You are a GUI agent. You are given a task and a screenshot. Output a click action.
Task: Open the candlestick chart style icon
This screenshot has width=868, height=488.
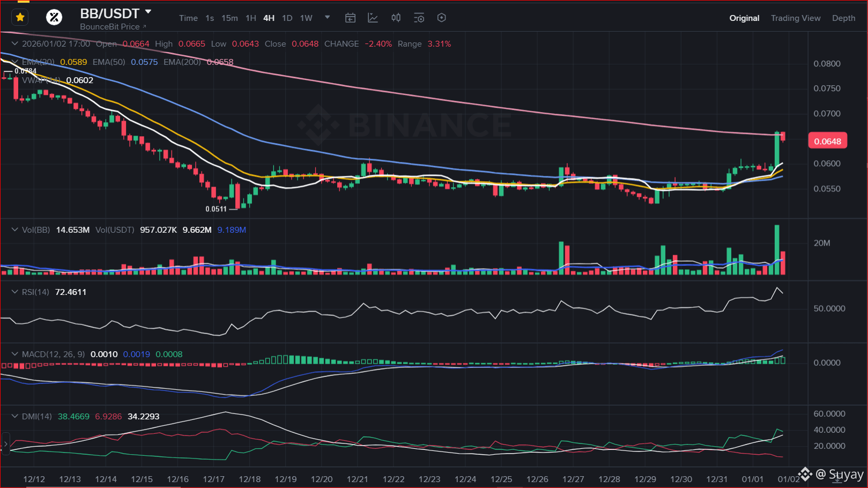pos(396,18)
